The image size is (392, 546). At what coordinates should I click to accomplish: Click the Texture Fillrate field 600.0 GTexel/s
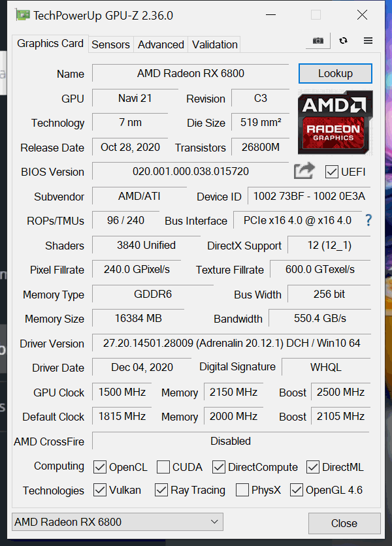tap(320, 270)
